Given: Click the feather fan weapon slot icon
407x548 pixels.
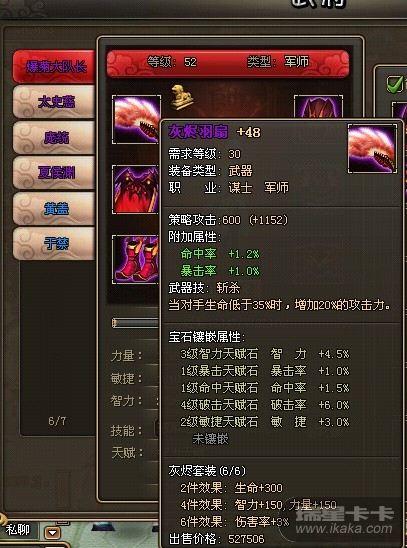Looking at the screenshot, I should click(x=137, y=119).
